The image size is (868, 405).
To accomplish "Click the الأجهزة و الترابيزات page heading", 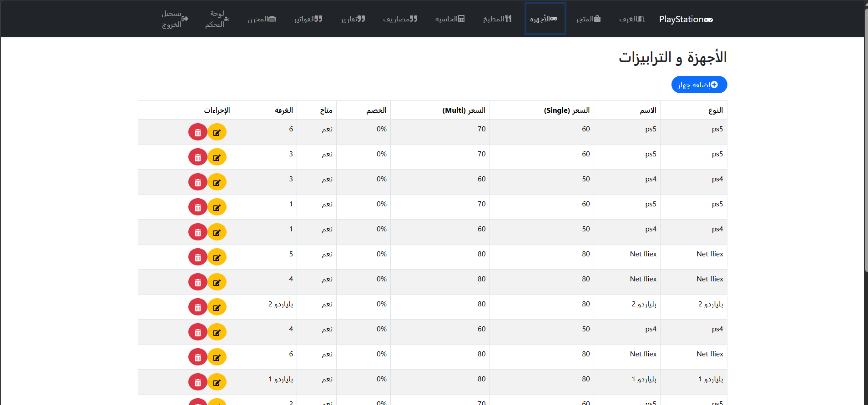I will pyautogui.click(x=672, y=57).
